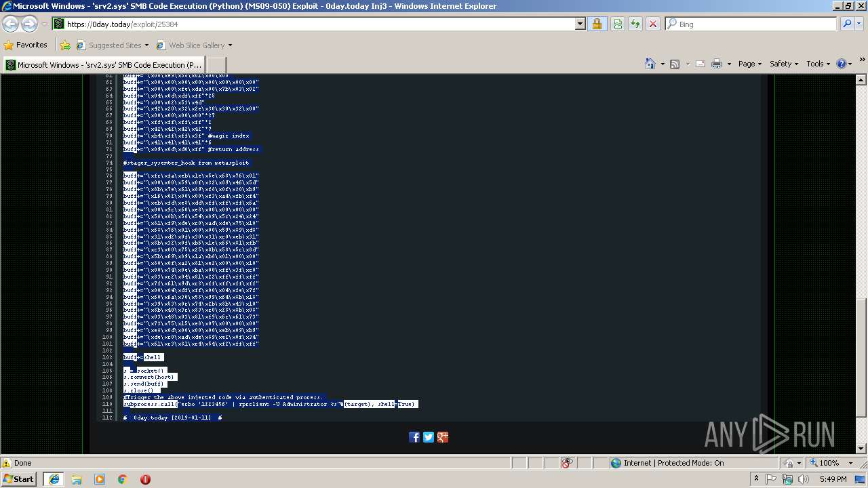868x488 pixels.
Task: Show hidden system tray icons
Action: (756, 479)
